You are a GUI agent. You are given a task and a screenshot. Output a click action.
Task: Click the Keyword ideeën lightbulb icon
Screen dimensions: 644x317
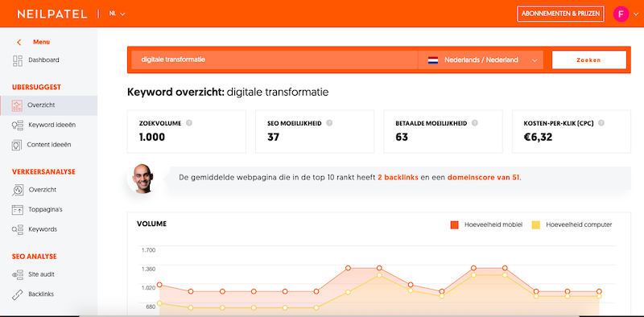pos(17,125)
